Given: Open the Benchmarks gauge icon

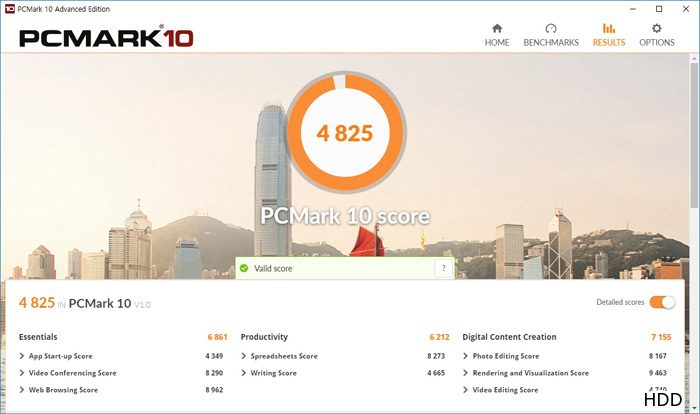Looking at the screenshot, I should pos(551,29).
